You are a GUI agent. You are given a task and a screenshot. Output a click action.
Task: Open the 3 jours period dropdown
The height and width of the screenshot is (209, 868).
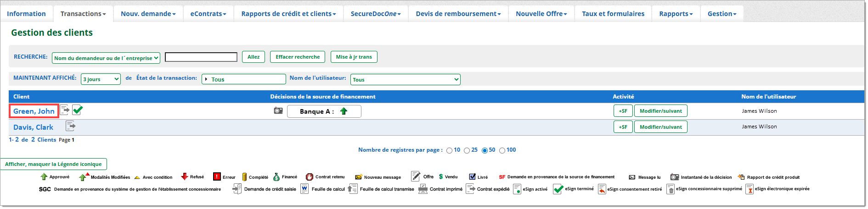coord(101,79)
